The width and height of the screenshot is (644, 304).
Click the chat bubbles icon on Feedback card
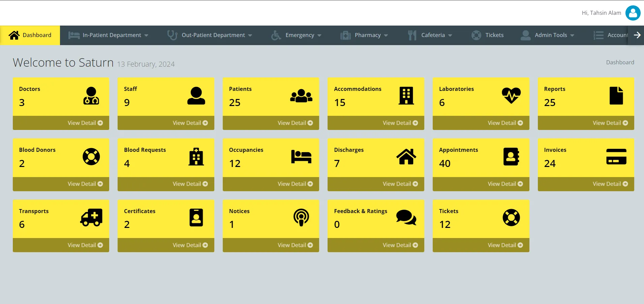click(x=406, y=218)
